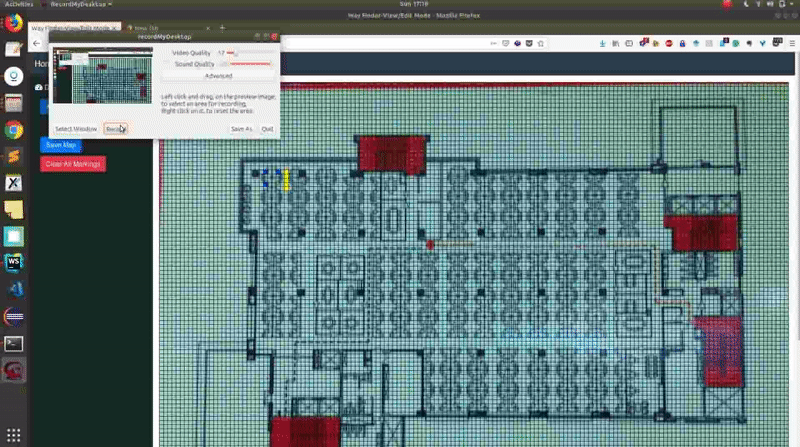Open Terminal from the dock
The image size is (800, 447).
pyautogui.click(x=14, y=343)
